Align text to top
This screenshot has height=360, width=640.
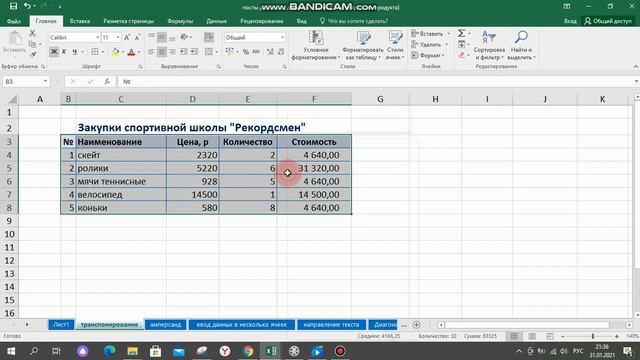[x=151, y=37]
